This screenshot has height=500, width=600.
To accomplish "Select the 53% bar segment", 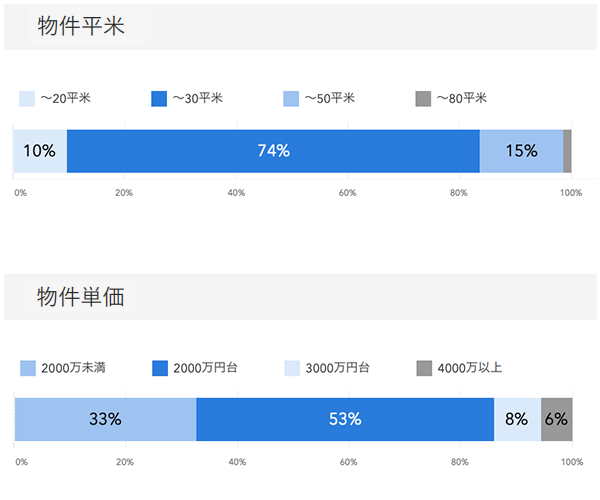I will click(344, 419).
